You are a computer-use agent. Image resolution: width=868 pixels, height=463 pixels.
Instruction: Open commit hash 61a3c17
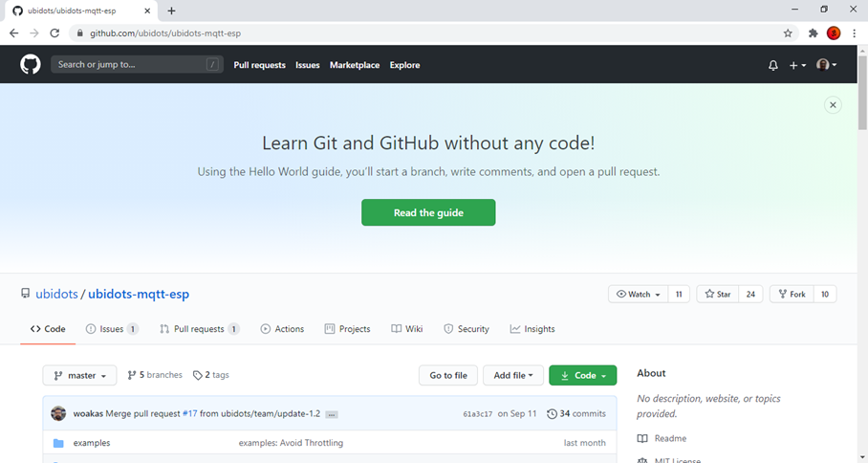(478, 414)
